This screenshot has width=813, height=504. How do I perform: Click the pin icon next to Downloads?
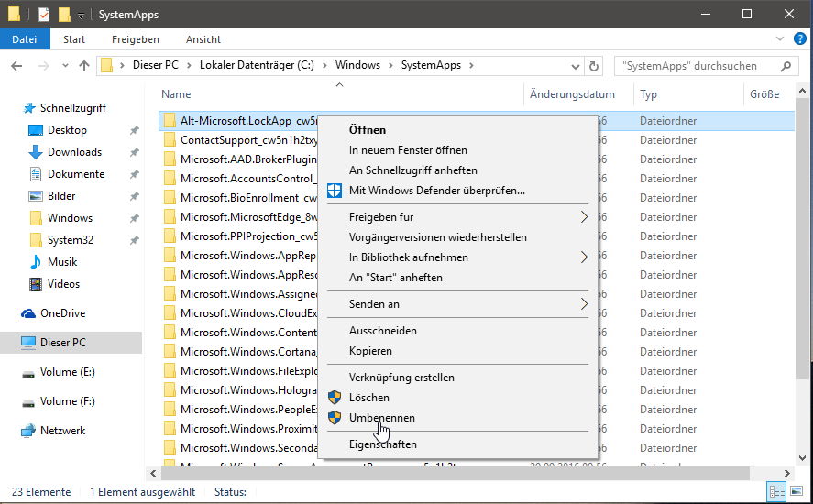click(135, 152)
